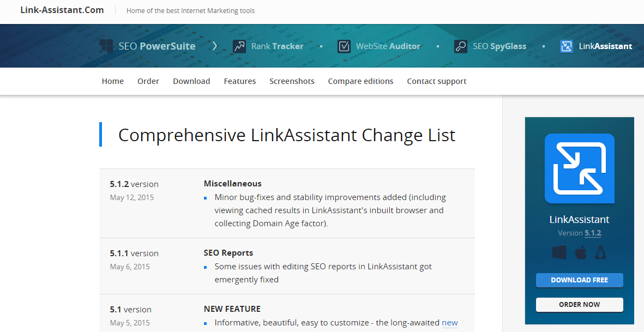Click the 'new' hyperlink in the 5.1 entry
Viewport: 644px width, 332px height.
pyautogui.click(x=450, y=323)
